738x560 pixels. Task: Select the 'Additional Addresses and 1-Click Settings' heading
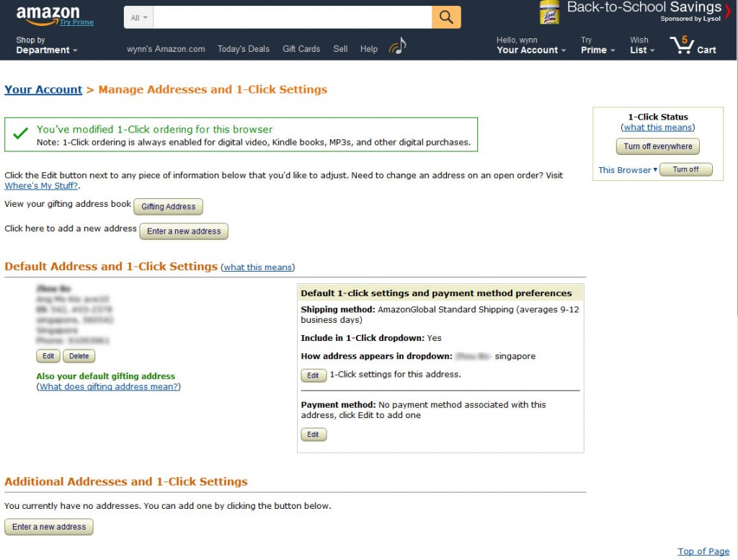[126, 481]
